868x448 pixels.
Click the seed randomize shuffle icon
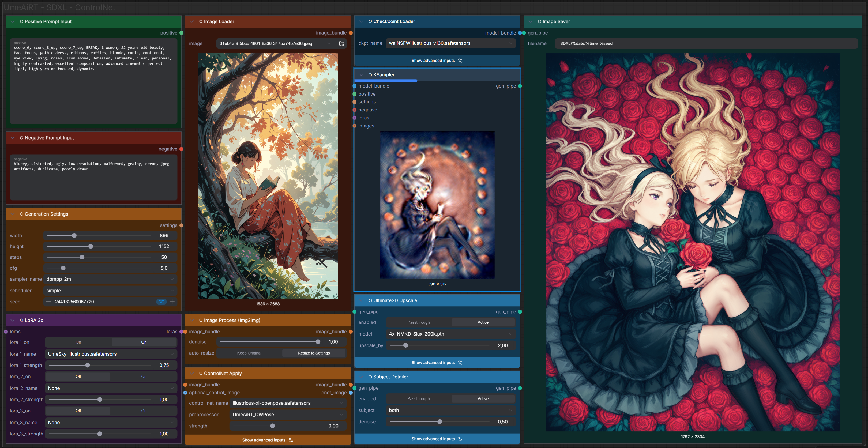(161, 302)
